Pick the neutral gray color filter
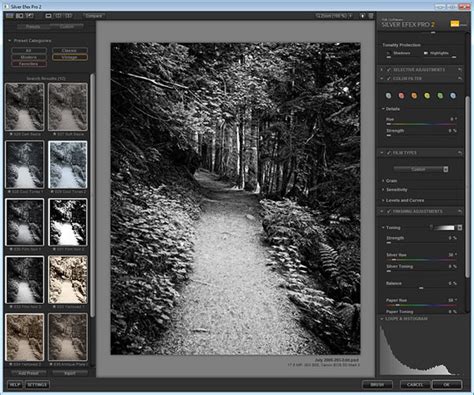 (x=388, y=96)
